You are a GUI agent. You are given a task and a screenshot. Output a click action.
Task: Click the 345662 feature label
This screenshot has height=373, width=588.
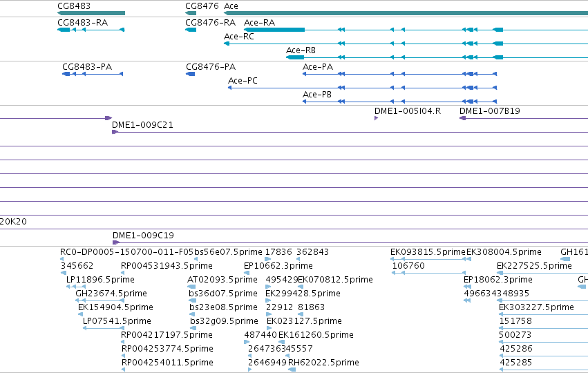pos(77,266)
